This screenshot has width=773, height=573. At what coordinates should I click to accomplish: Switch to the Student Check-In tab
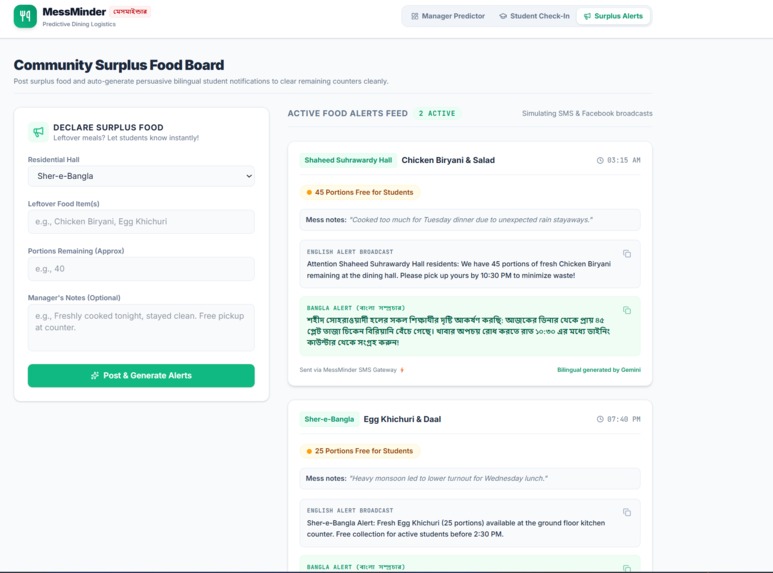534,16
